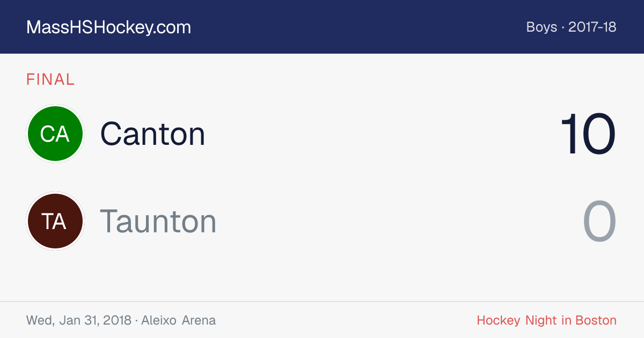Click the digit 1 in Canton's score

(x=568, y=134)
